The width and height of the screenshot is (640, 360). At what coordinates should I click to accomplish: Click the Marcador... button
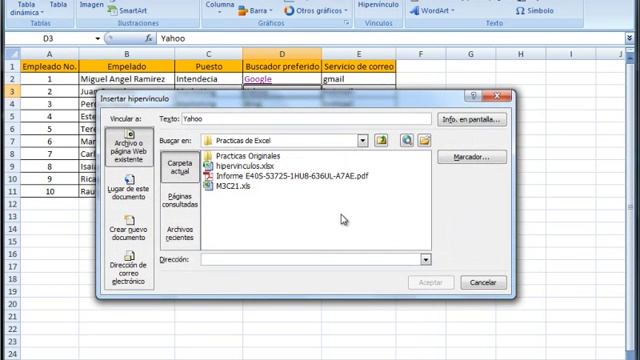coord(472,157)
